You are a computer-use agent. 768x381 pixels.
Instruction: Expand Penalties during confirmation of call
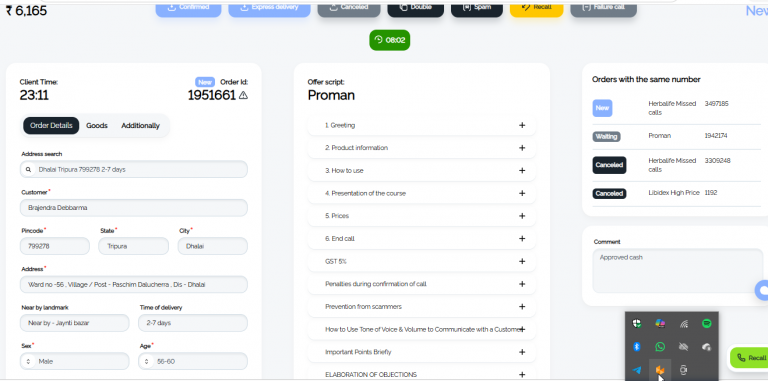(422, 284)
